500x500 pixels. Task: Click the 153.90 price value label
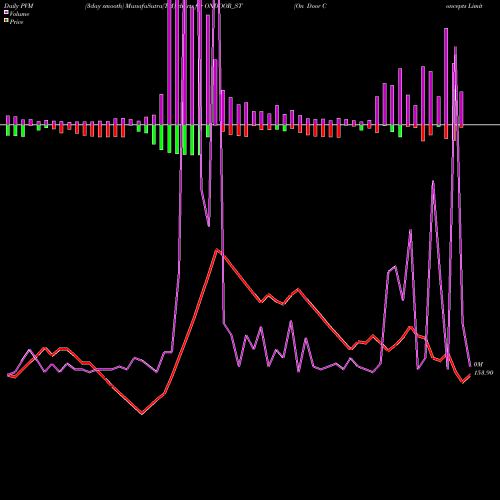click(x=483, y=373)
